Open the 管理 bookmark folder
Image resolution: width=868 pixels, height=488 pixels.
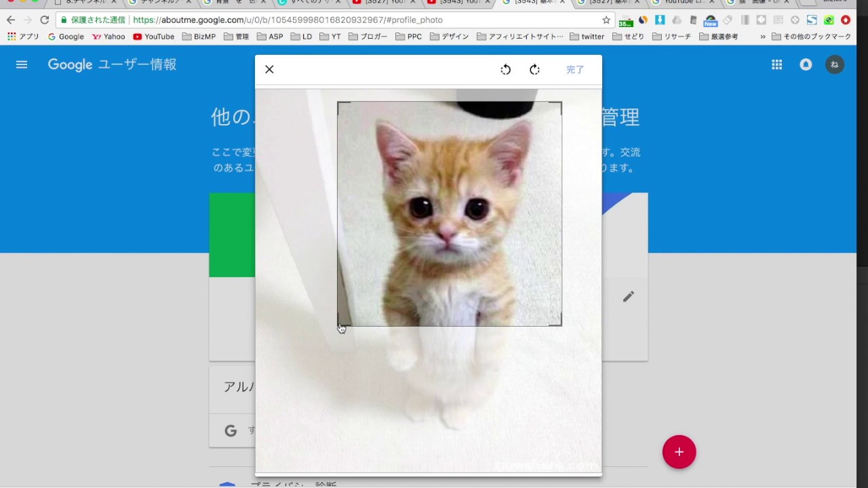coord(236,37)
